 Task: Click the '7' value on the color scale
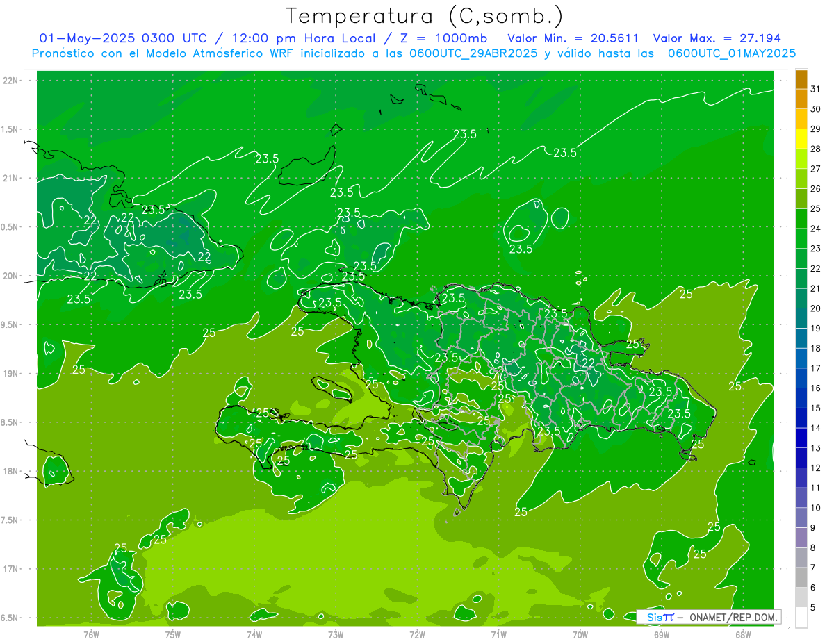(813, 568)
